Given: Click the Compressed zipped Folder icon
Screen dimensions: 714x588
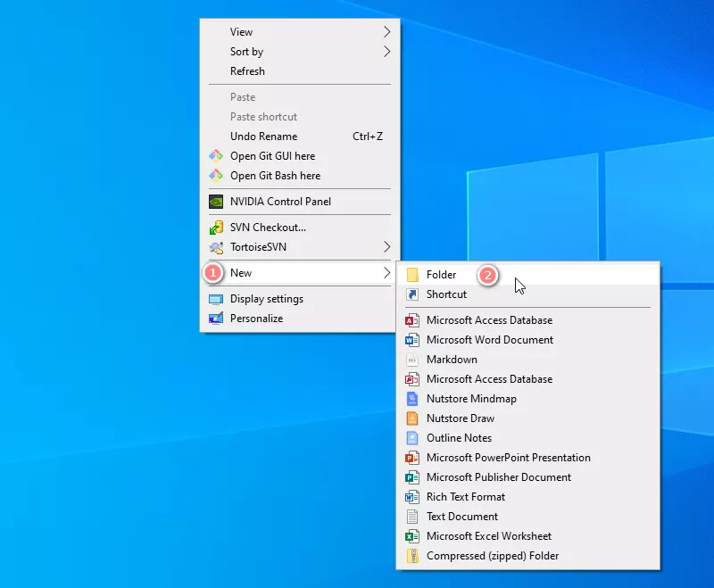Looking at the screenshot, I should click(412, 556).
